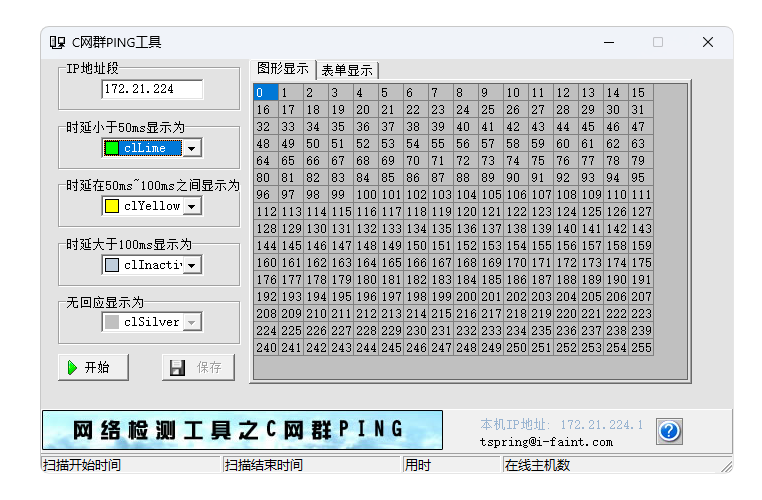The width and height of the screenshot is (762, 500).
Task: Click the yellow color swatch
Action: (112, 206)
